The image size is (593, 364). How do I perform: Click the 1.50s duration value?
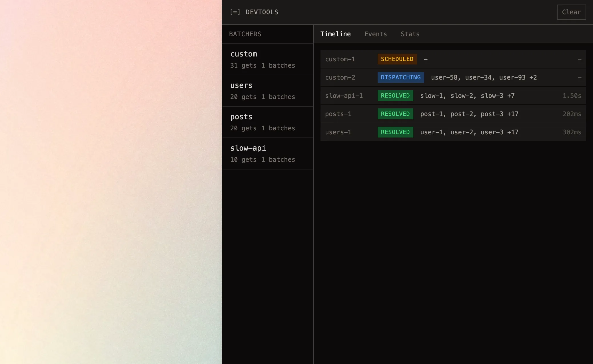(x=572, y=96)
